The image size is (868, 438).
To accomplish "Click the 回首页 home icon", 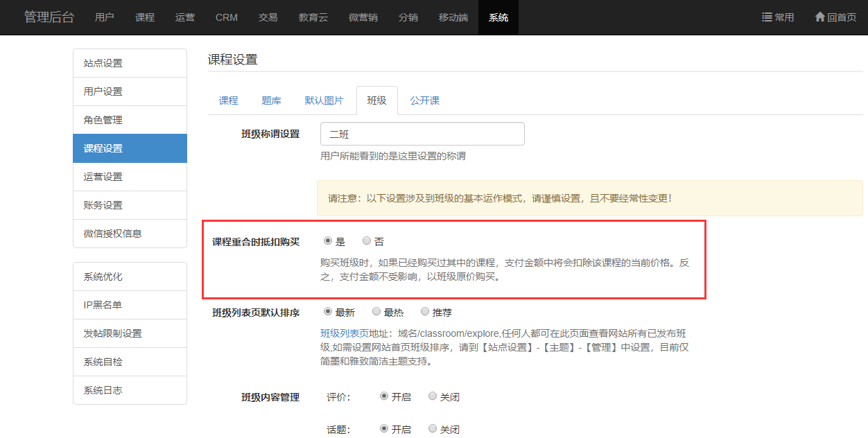I will (x=819, y=17).
